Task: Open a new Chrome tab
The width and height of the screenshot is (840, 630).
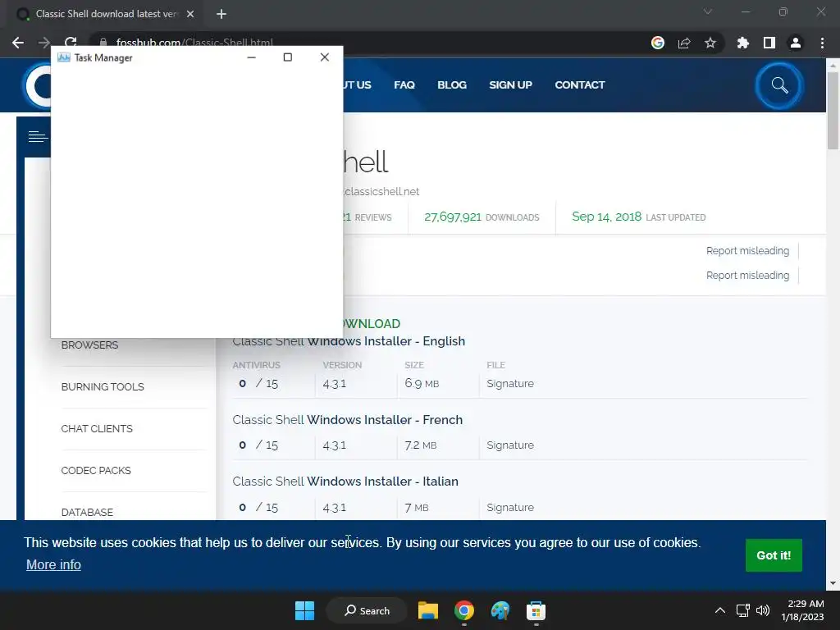Action: coord(221,14)
